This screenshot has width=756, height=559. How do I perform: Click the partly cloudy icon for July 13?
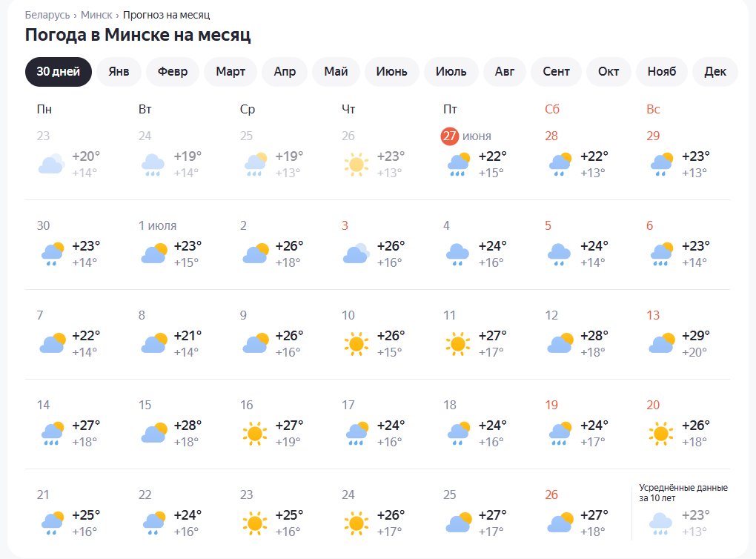[x=661, y=343]
